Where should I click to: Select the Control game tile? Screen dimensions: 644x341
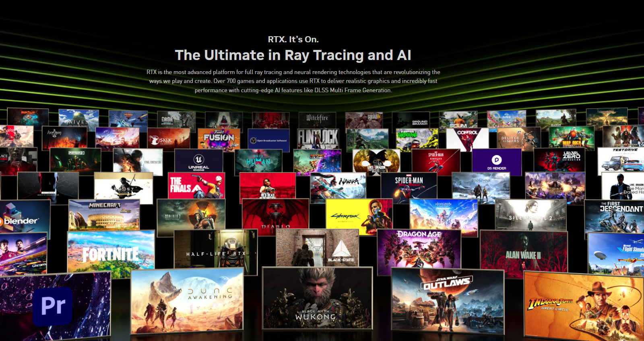[x=467, y=139]
